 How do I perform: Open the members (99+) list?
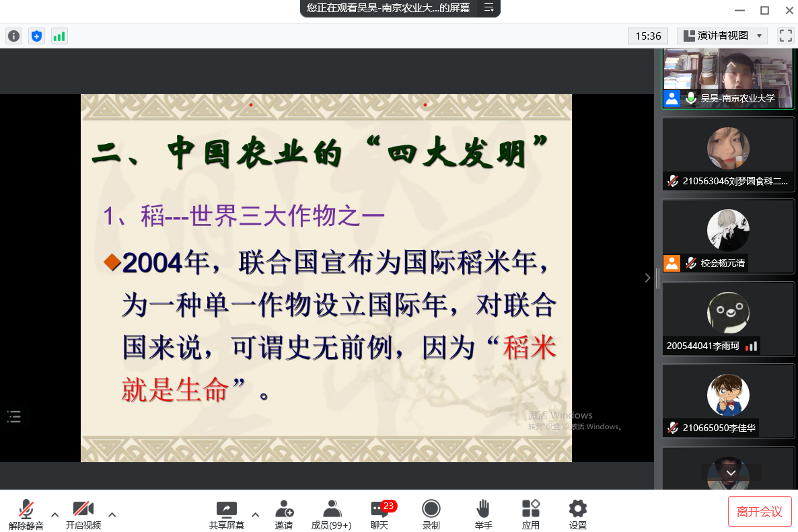click(331, 515)
